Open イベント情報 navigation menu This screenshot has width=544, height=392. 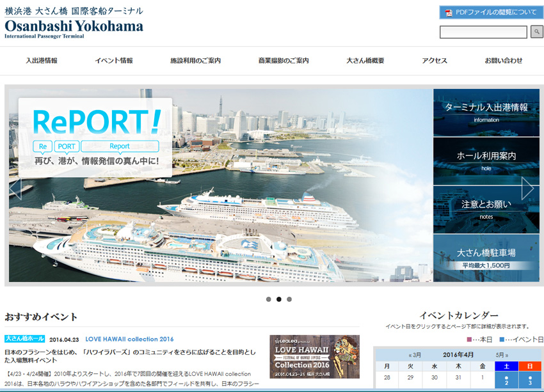[114, 61]
